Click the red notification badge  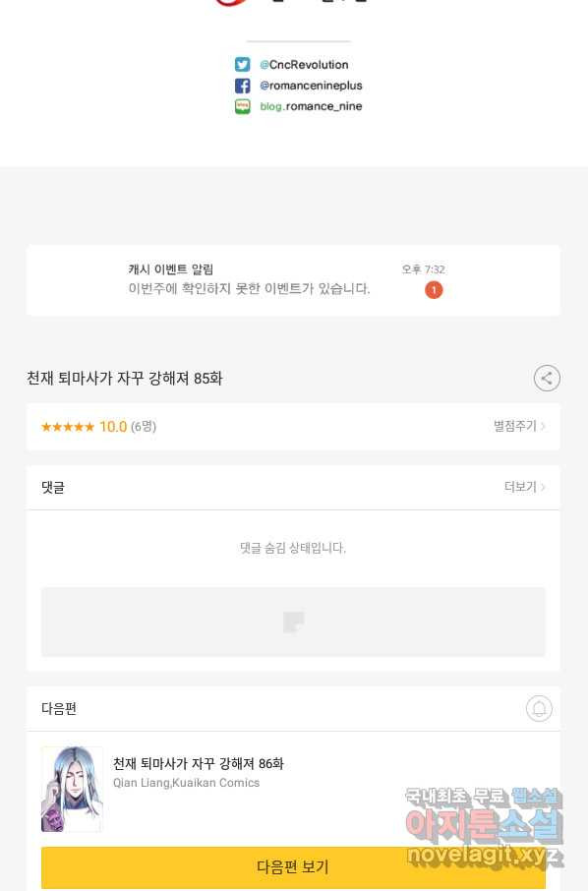[434, 290]
